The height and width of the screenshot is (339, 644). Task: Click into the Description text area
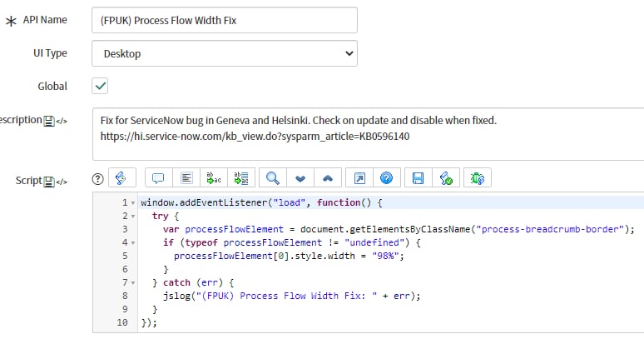click(x=368, y=134)
